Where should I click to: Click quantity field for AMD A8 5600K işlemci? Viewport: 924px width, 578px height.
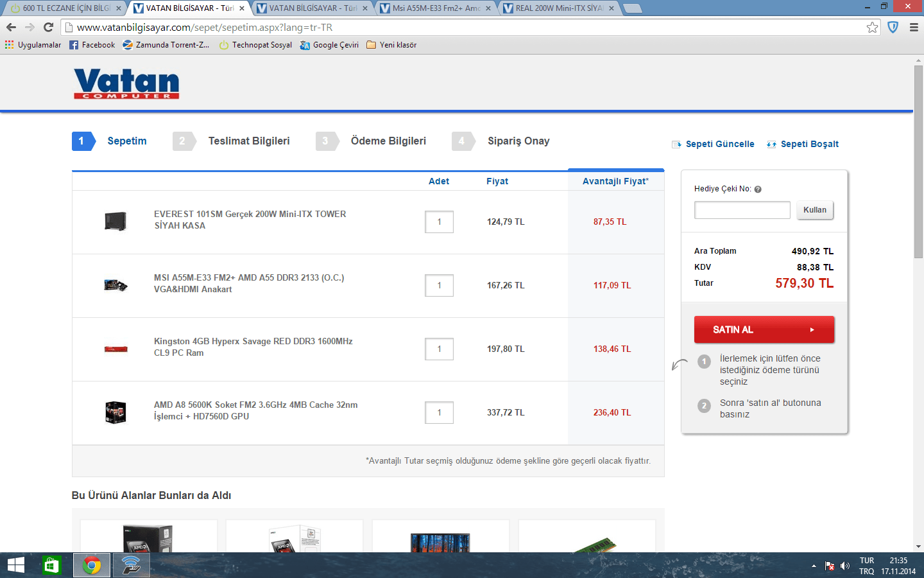pos(440,413)
